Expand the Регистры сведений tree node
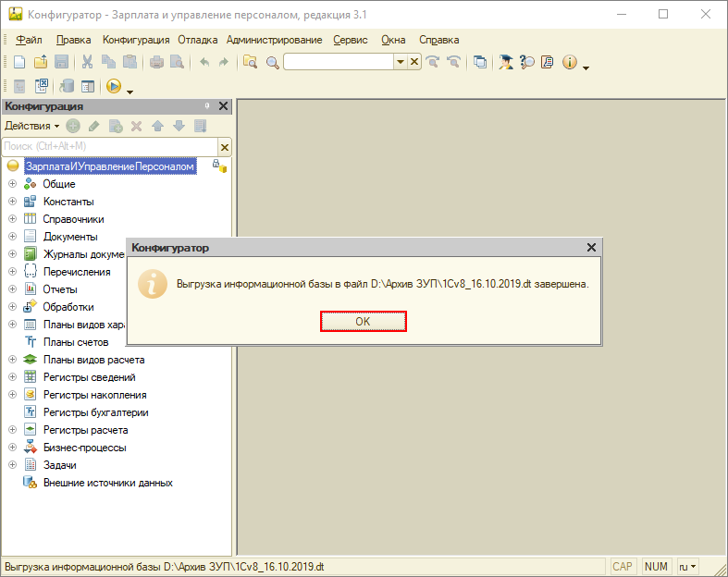This screenshot has width=728, height=577. coord(13,377)
